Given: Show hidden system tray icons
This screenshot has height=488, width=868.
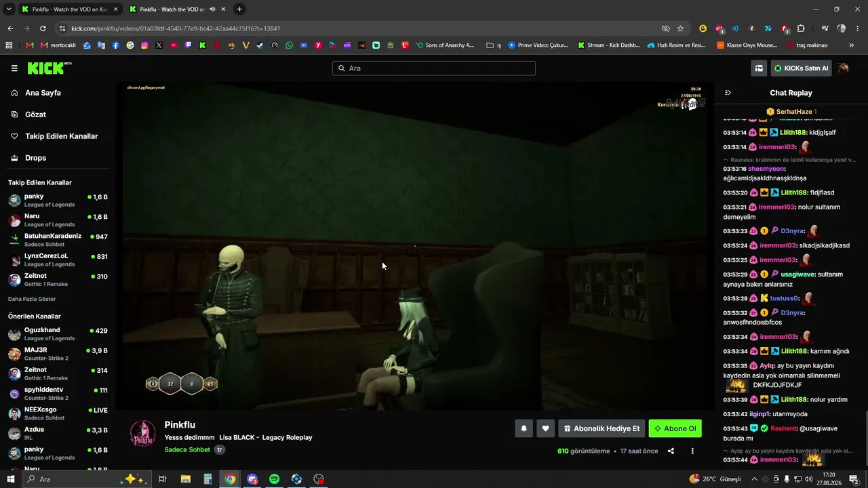Looking at the screenshot, I should [x=754, y=479].
